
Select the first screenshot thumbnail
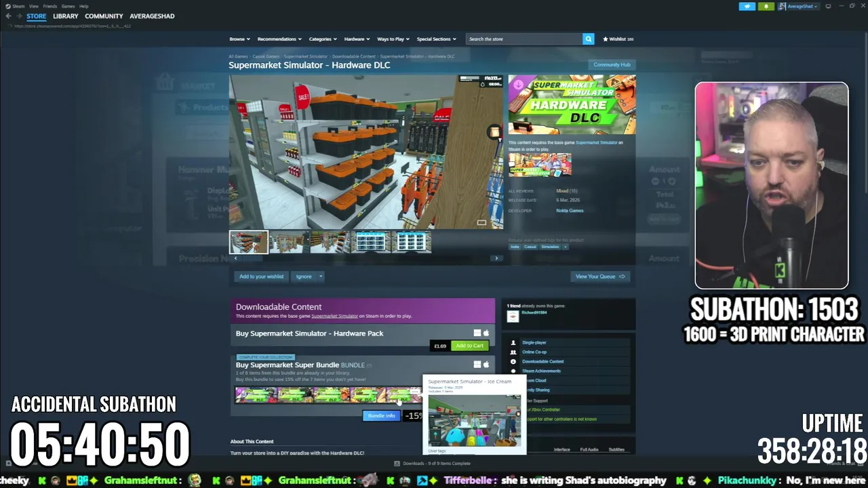tap(248, 242)
